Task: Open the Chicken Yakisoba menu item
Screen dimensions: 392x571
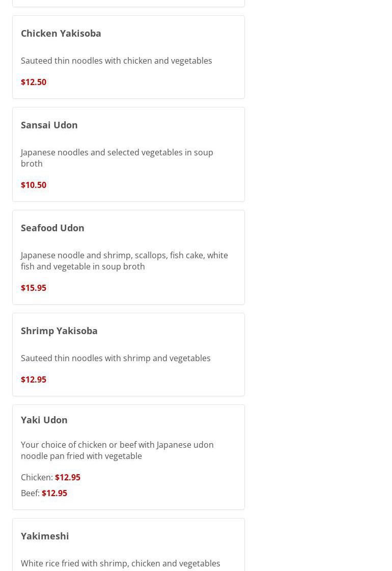Action: coord(61,33)
